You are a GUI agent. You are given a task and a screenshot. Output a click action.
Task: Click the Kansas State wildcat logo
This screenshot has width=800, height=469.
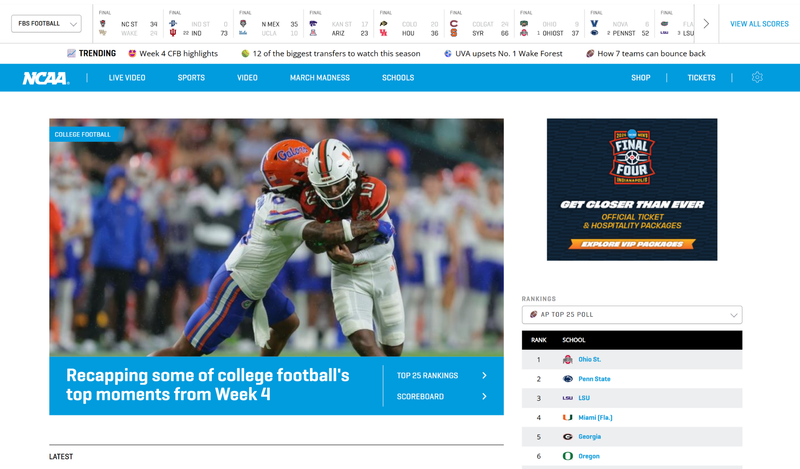tap(313, 23)
